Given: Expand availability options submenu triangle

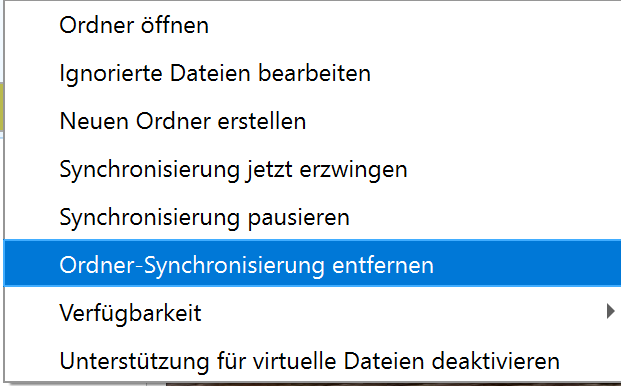Looking at the screenshot, I should click(610, 312).
